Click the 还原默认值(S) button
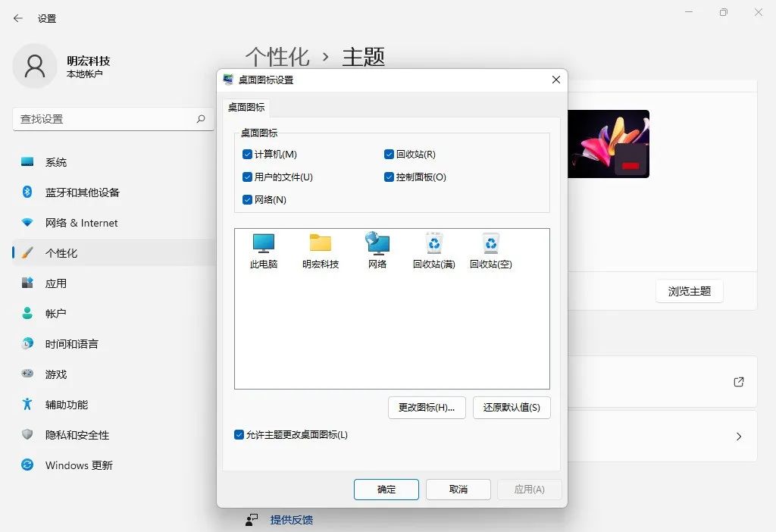The height and width of the screenshot is (532, 776). 512,407
